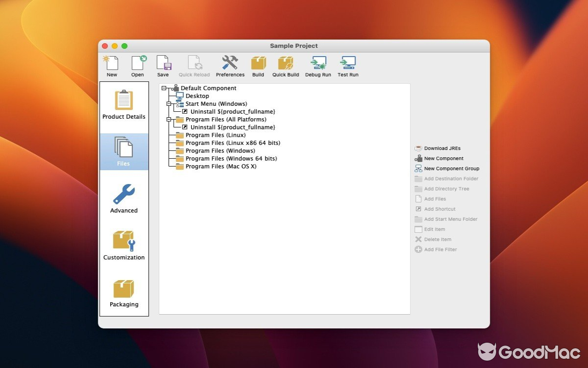Switch to the Product Details section

point(124,106)
